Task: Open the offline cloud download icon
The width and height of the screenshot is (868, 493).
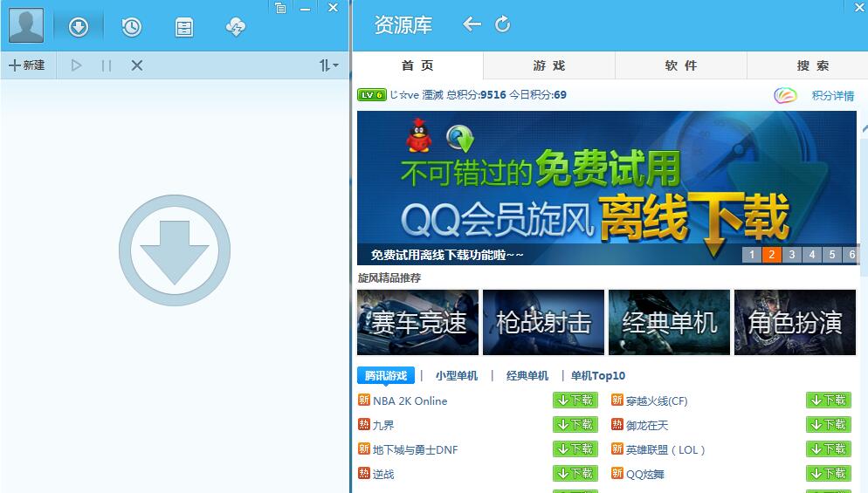Action: 235,26
